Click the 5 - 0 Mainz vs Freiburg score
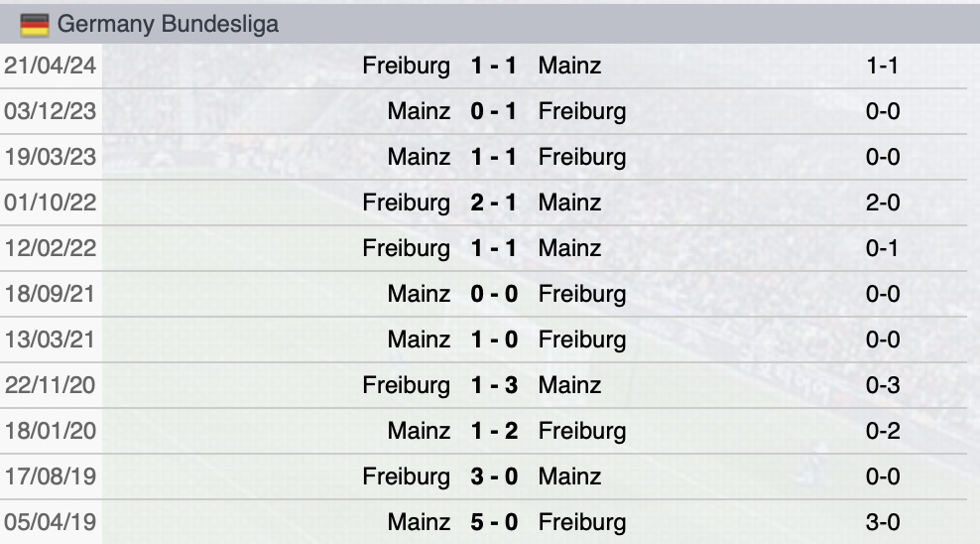 (x=494, y=522)
